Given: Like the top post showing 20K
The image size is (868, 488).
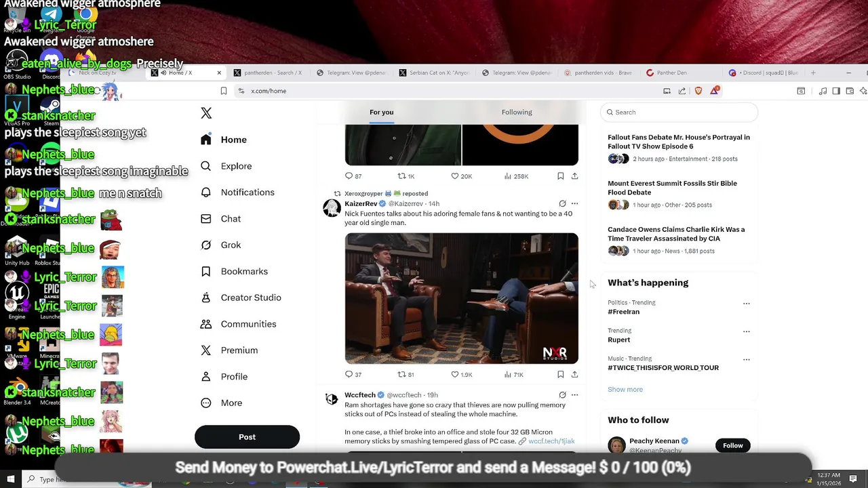Looking at the screenshot, I should point(462,176).
